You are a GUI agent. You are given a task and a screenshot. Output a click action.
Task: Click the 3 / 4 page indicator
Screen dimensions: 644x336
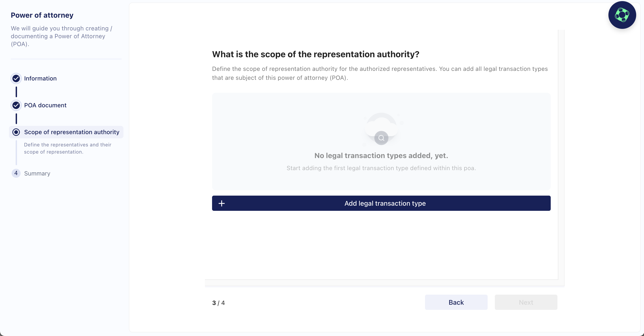click(218, 303)
